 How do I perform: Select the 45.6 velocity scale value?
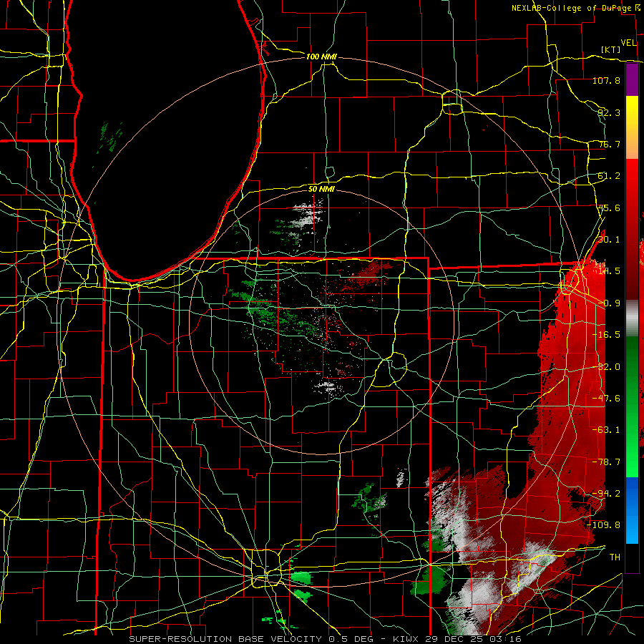click(x=609, y=208)
